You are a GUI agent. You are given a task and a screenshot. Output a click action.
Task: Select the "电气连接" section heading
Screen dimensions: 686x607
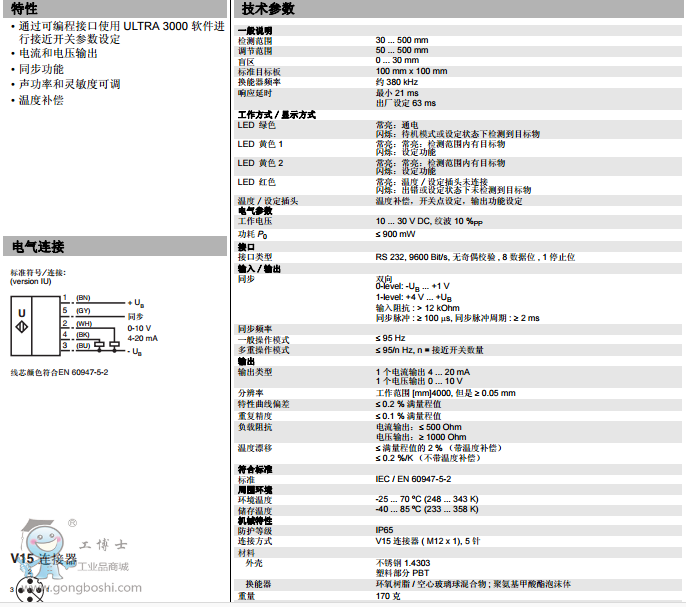coord(38,246)
